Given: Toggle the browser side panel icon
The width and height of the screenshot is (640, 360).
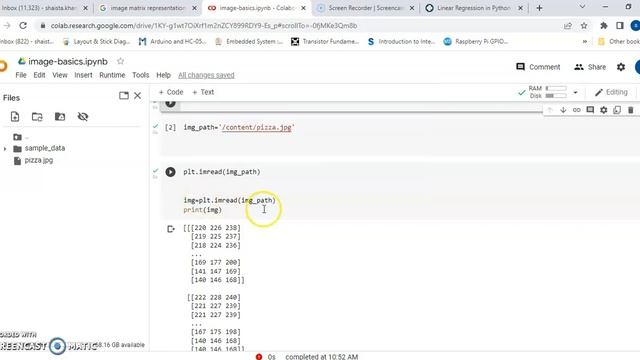Looking at the screenshot, I should 620,26.
